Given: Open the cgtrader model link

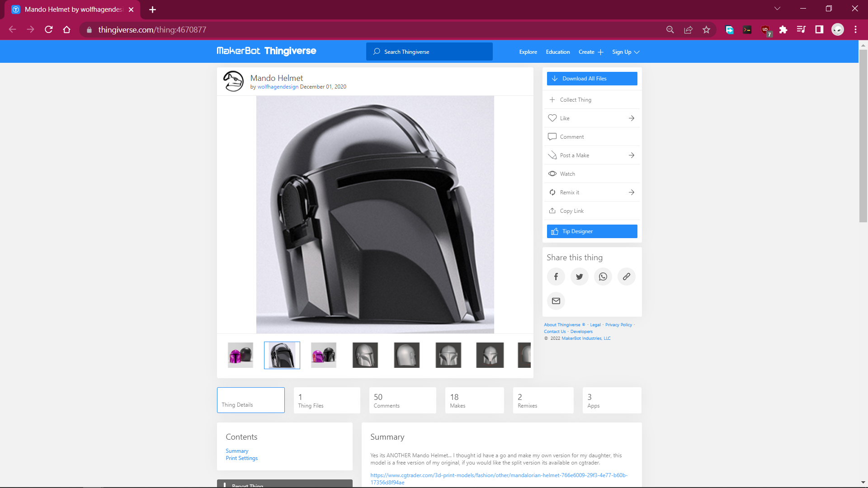Looking at the screenshot, I should (498, 475).
